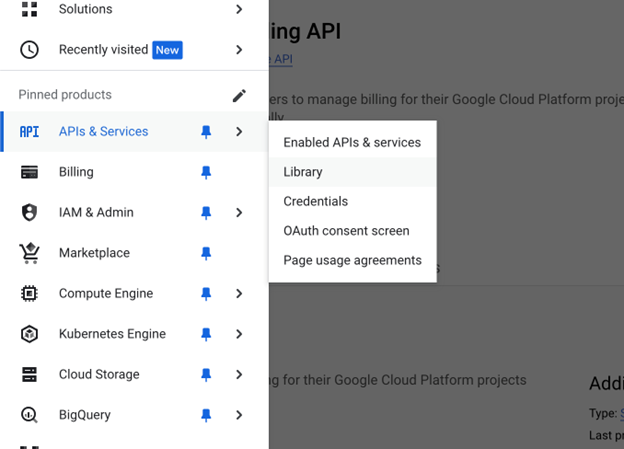Expand Compute Engine submenu chevron
The image size is (624, 449).
pyautogui.click(x=239, y=294)
